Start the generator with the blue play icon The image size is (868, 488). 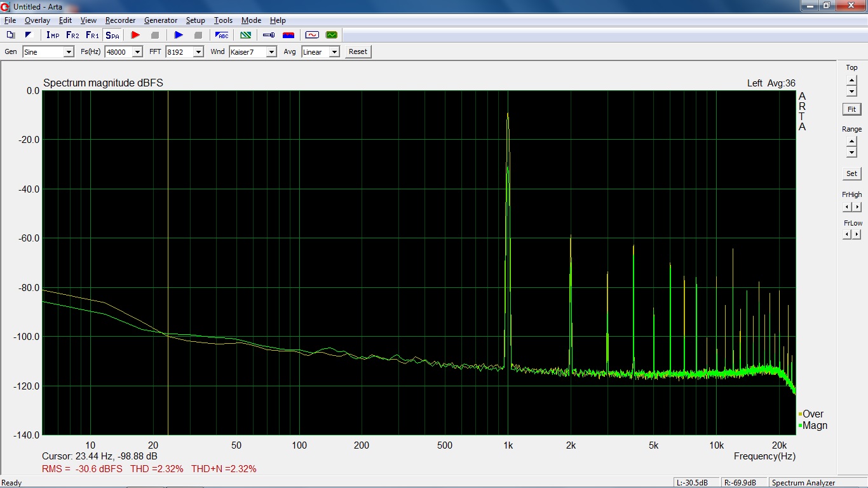179,35
